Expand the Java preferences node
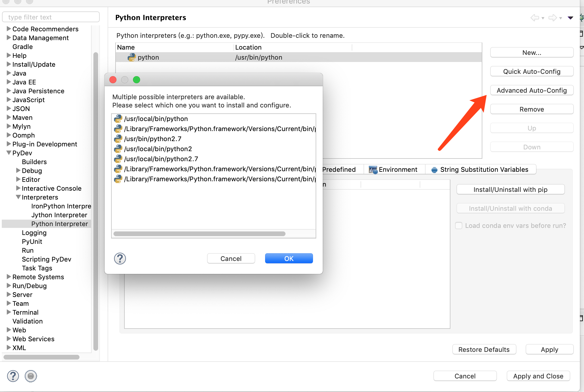This screenshot has height=392, width=584. [x=9, y=73]
